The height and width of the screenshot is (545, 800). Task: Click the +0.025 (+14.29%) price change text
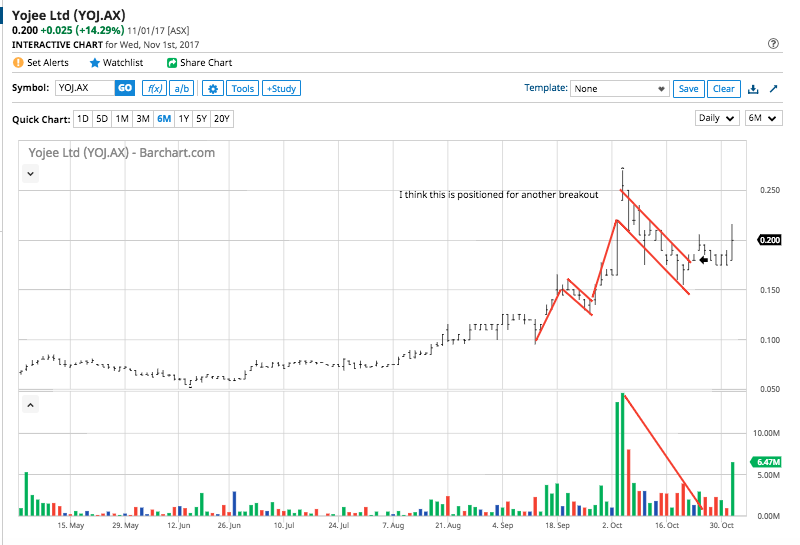82,31
